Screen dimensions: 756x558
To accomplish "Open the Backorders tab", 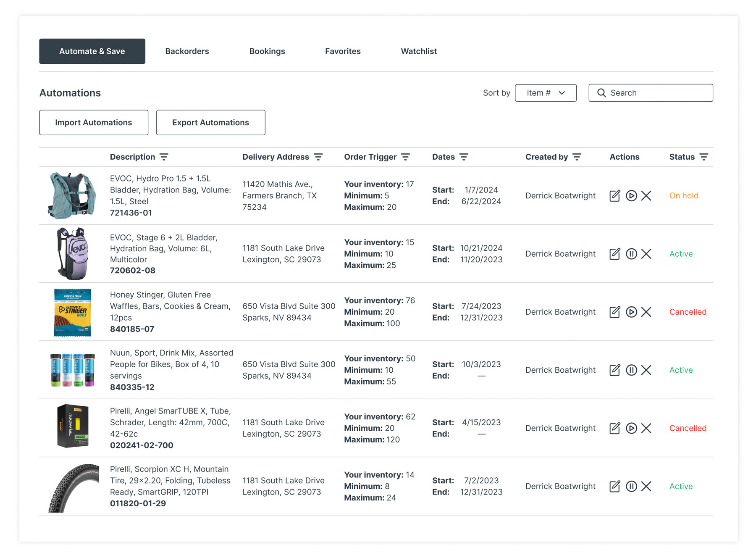I will pyautogui.click(x=187, y=51).
